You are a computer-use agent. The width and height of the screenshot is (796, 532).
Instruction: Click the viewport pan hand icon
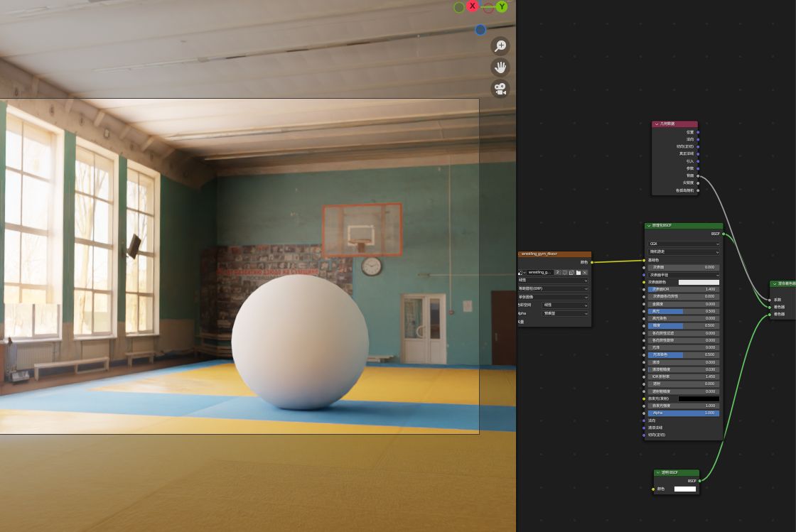500,67
